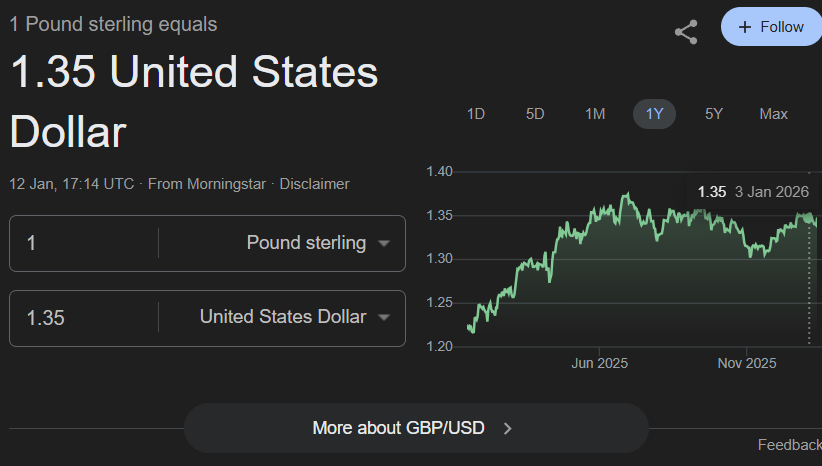Open the Disclaimer link

[314, 184]
